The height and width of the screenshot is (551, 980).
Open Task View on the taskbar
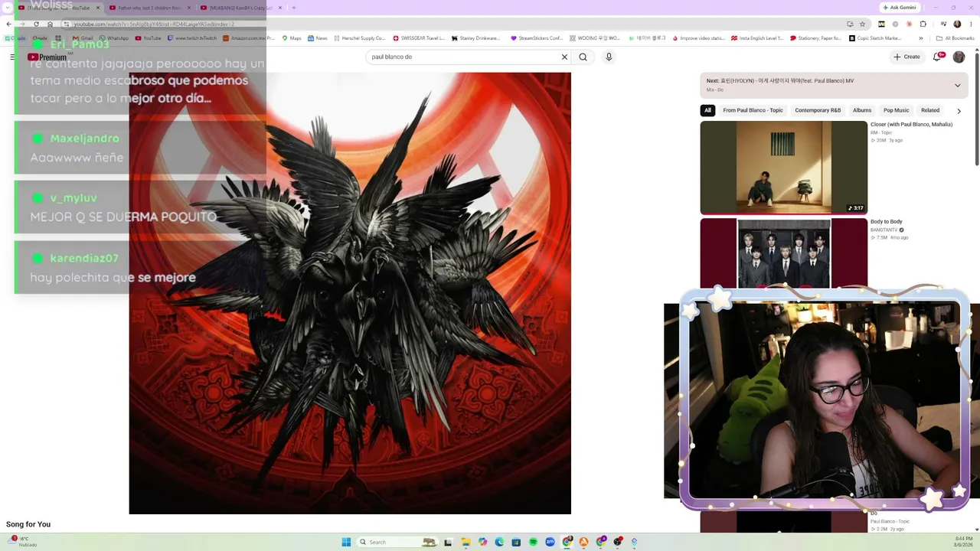pos(448,542)
